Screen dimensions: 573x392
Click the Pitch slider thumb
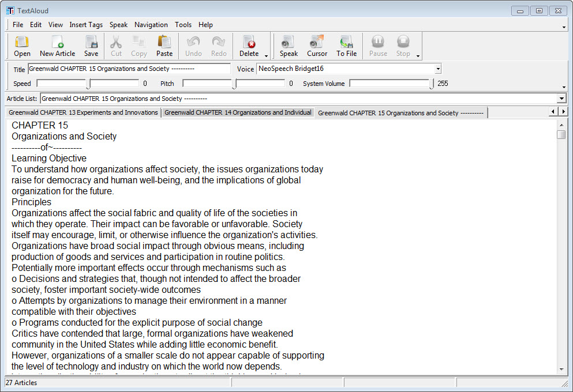(x=234, y=84)
